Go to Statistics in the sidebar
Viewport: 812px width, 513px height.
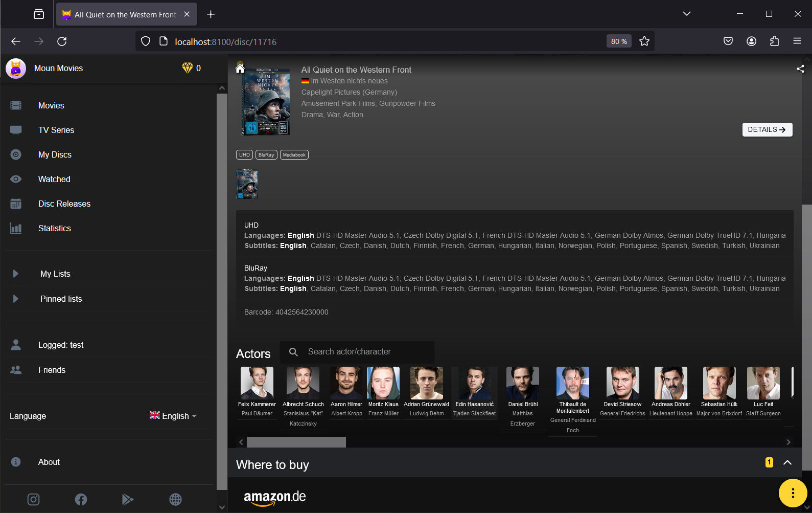pos(55,228)
